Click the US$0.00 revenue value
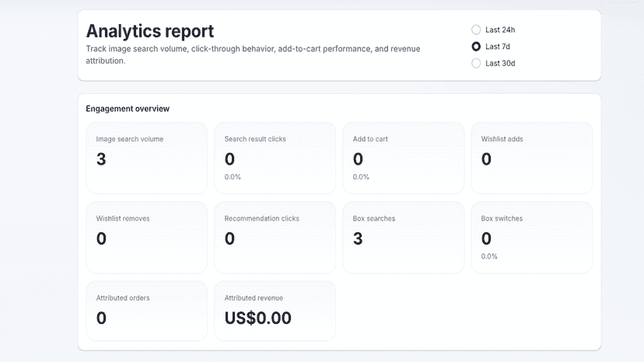This screenshot has height=362, width=644. click(x=258, y=318)
